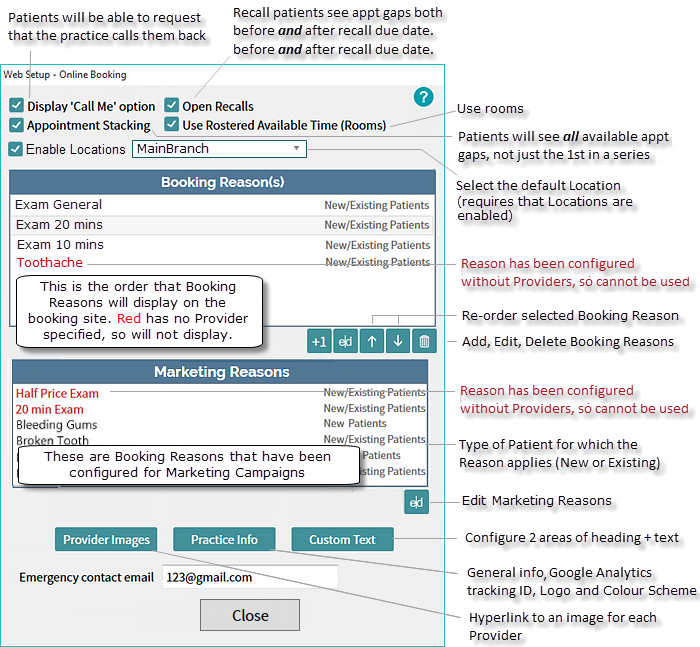Edit Marketing Reasons using edit icon
Image resolution: width=700 pixels, height=647 pixels.
click(x=417, y=502)
